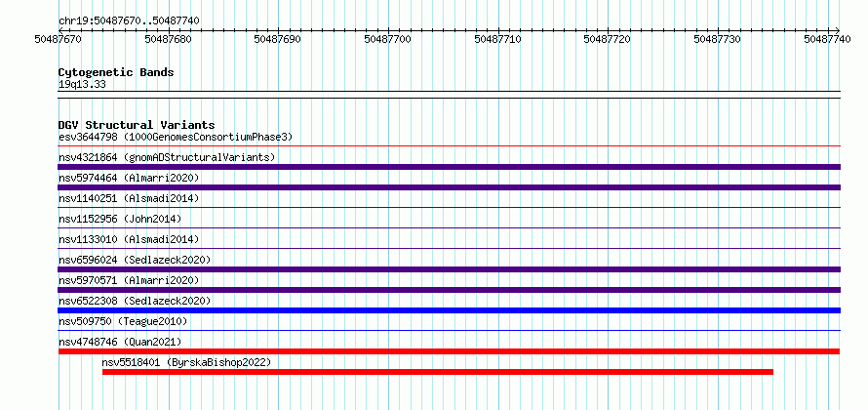Screen dimensions: 868x410
Task: Click the DGV Structural Variants track title
Action: [137, 125]
